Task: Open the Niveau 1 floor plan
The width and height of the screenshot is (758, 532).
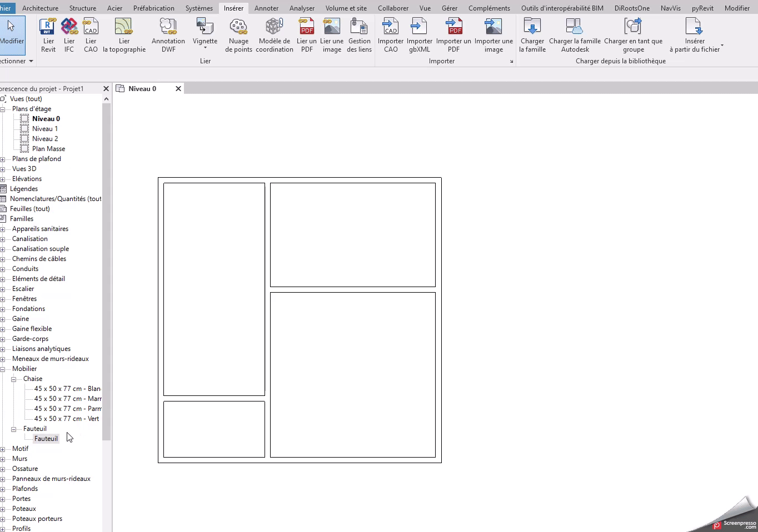Action: pos(44,129)
